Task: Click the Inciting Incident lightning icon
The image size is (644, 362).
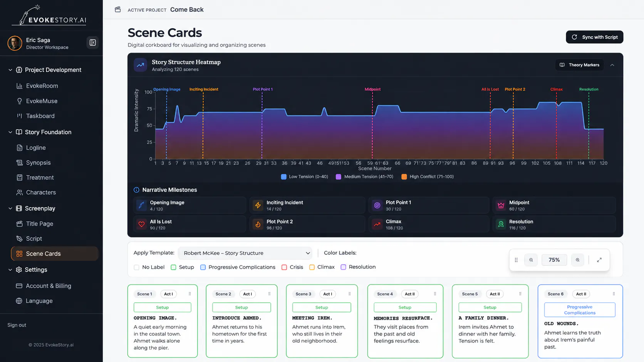Action: pos(258,205)
